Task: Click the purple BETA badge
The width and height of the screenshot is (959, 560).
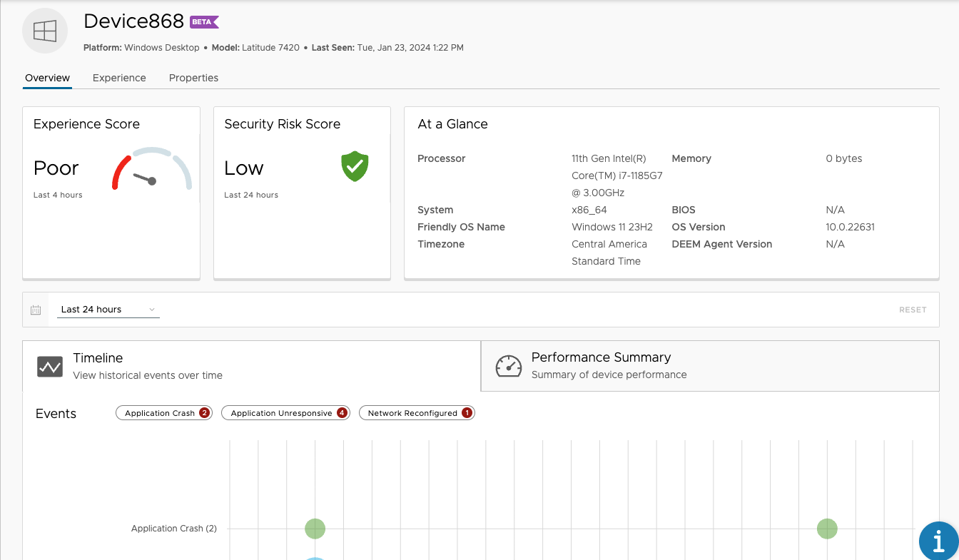Action: pyautogui.click(x=204, y=22)
